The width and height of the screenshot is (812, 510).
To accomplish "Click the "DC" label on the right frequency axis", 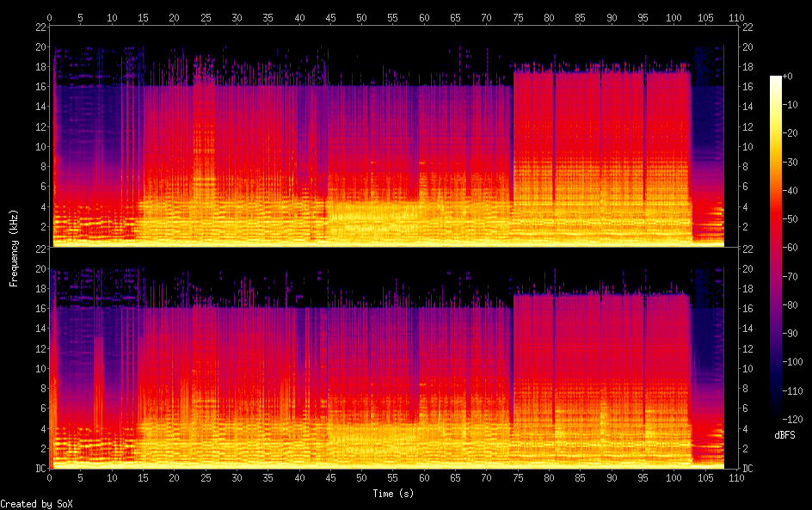I will click(747, 469).
